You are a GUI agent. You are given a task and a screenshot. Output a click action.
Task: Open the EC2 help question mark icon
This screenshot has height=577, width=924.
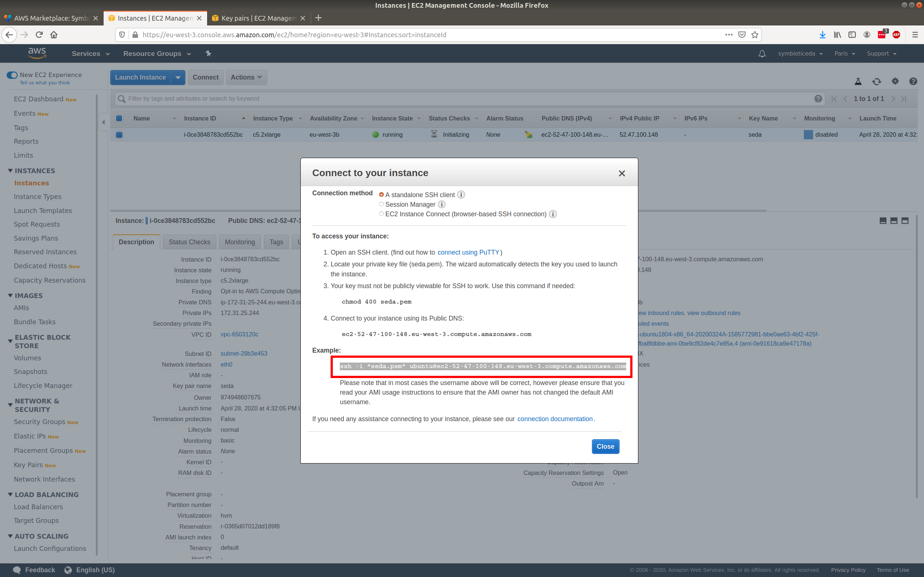[913, 81]
